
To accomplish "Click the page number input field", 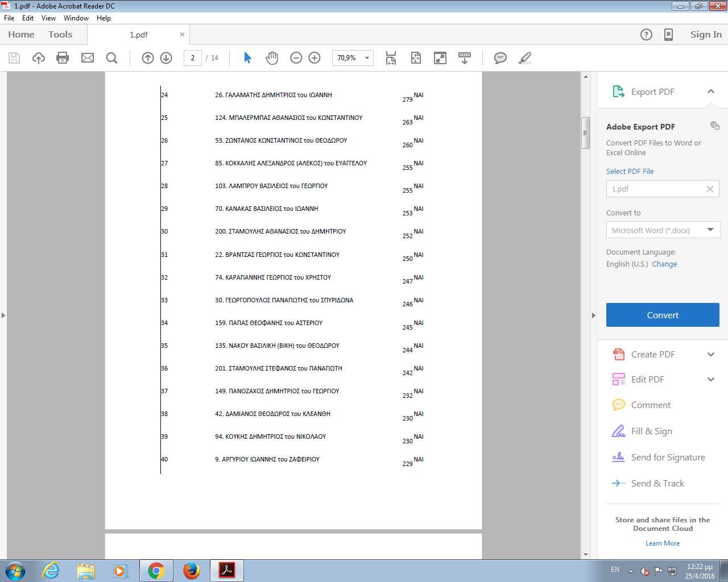I will [x=193, y=58].
